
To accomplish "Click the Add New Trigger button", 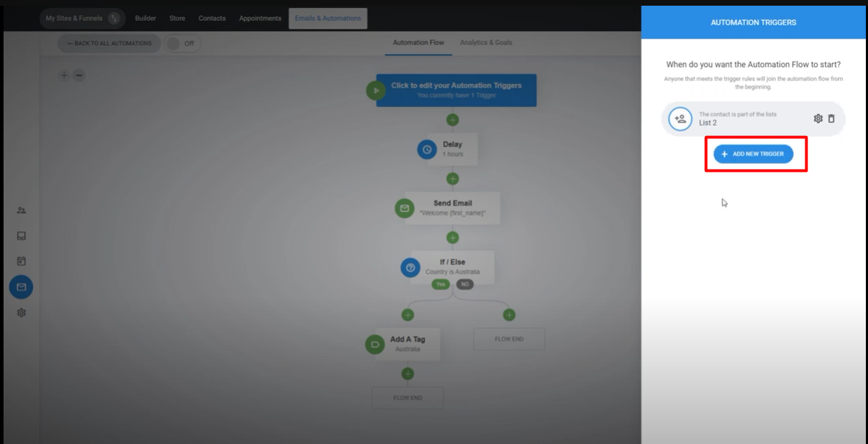I will click(x=753, y=154).
